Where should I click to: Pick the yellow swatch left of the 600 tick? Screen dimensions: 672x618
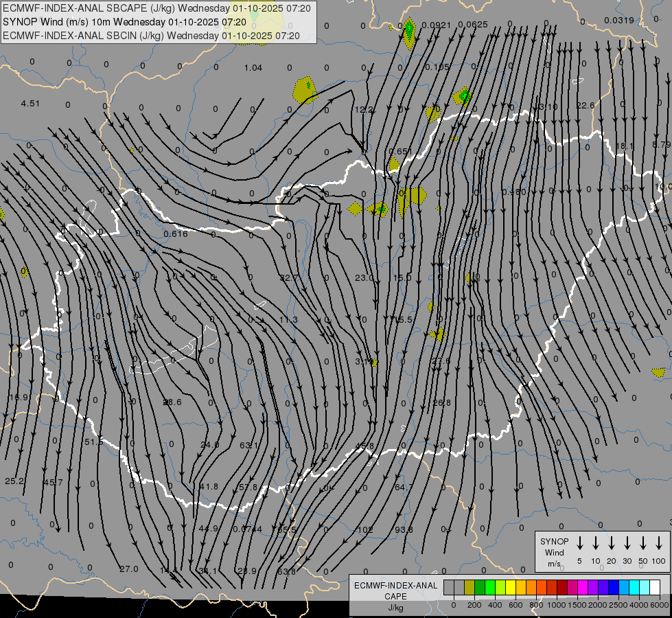click(x=511, y=587)
